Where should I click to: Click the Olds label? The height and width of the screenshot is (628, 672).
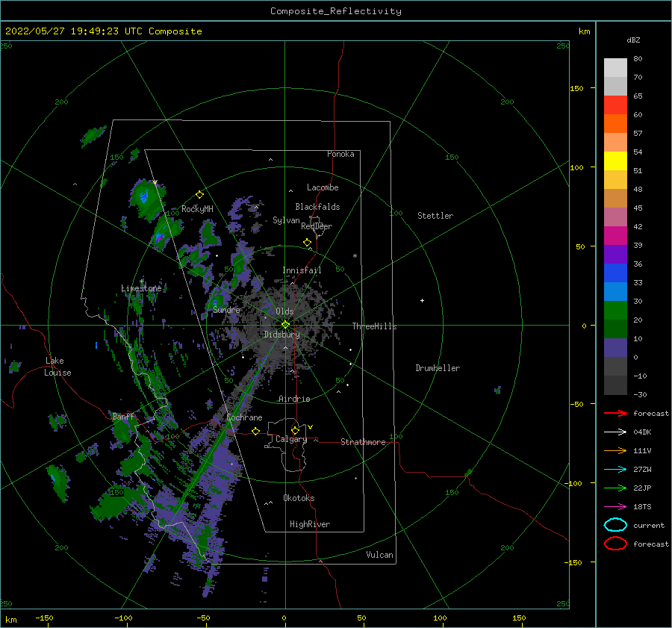coord(284,311)
